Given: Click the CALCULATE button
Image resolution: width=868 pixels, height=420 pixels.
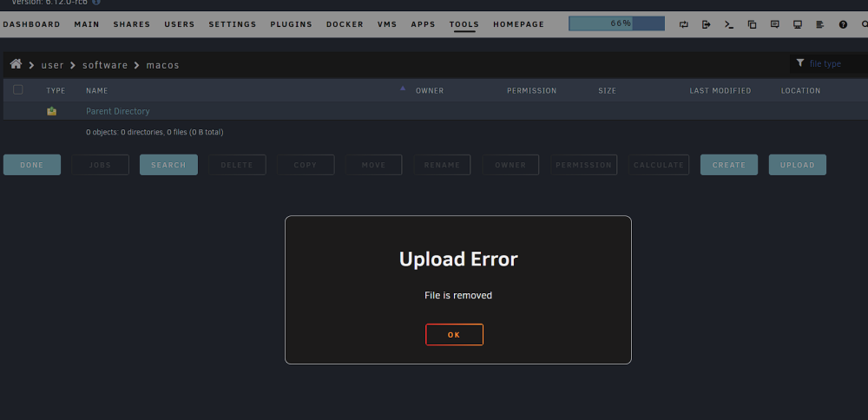Looking at the screenshot, I should [x=659, y=165].
